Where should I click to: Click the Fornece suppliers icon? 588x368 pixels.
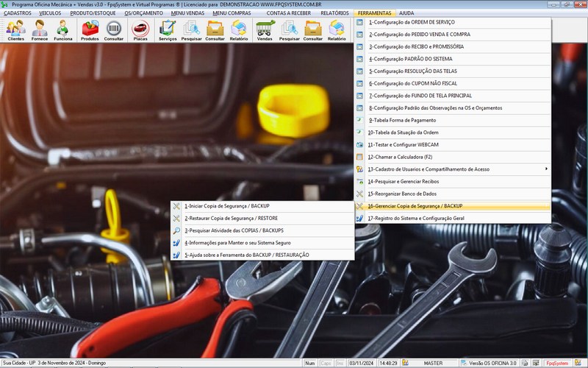pyautogui.click(x=40, y=30)
